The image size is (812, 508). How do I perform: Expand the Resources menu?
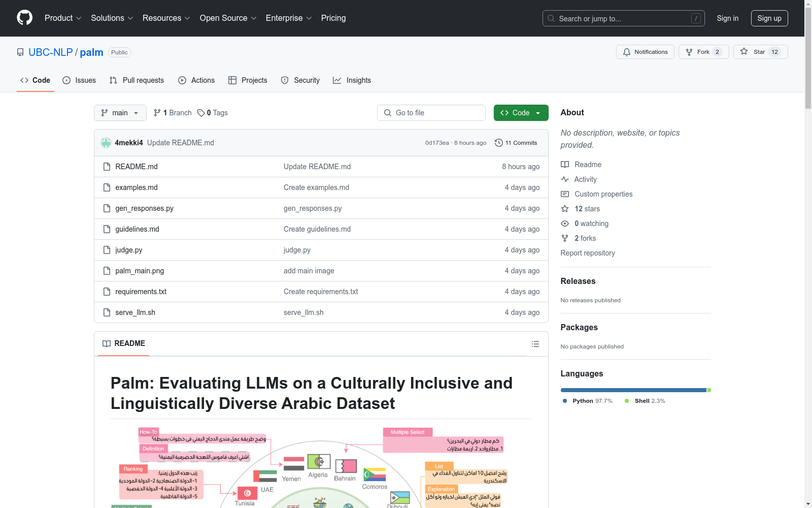166,18
